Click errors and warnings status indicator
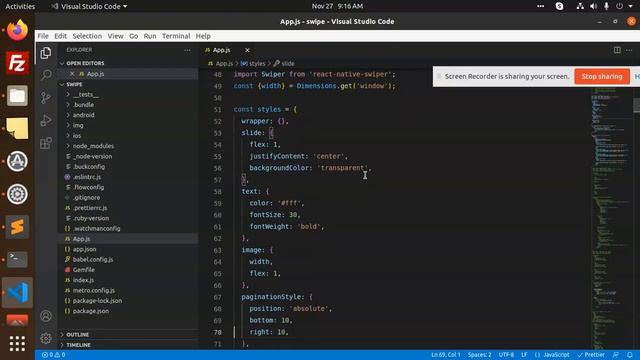The width and height of the screenshot is (640, 360). (x=53, y=355)
